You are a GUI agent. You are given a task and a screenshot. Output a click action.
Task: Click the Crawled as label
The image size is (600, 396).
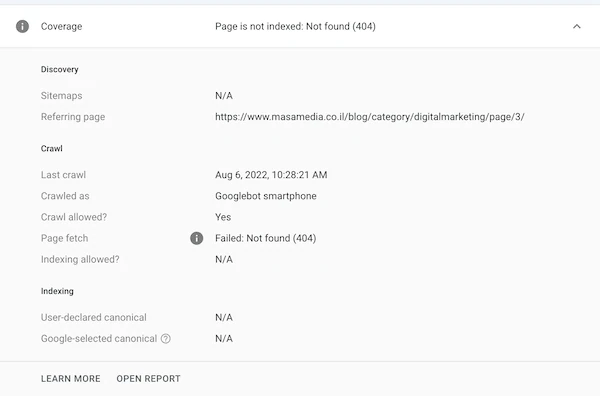coord(65,196)
